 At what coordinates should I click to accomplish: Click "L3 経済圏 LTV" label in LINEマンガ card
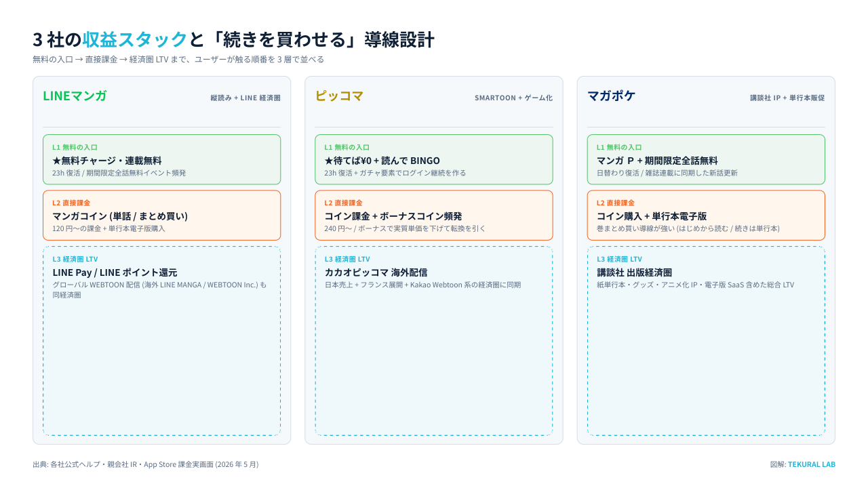pos(75,259)
